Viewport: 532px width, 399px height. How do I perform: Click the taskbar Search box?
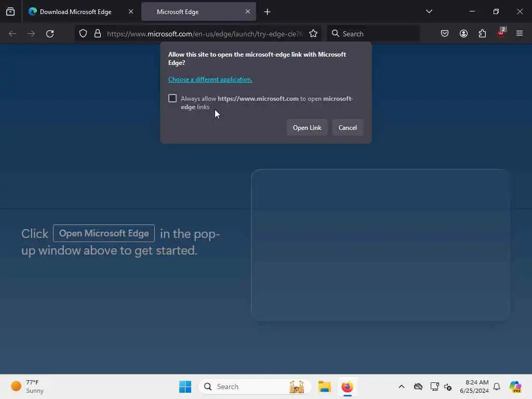click(255, 387)
